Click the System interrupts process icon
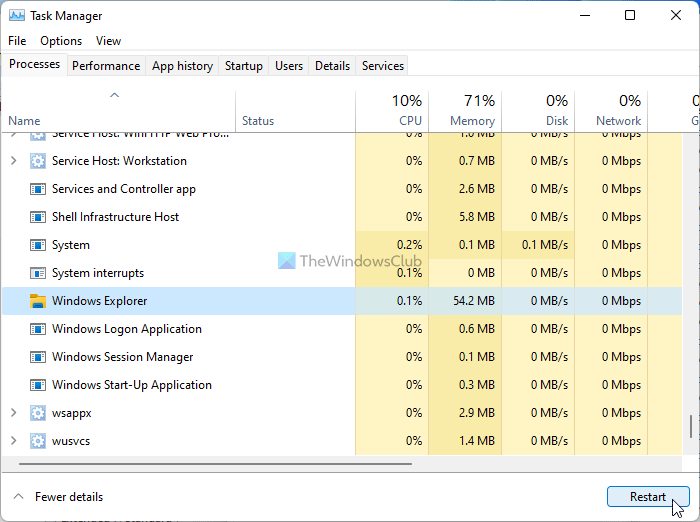Viewport: 700px width, 522px height. point(38,273)
